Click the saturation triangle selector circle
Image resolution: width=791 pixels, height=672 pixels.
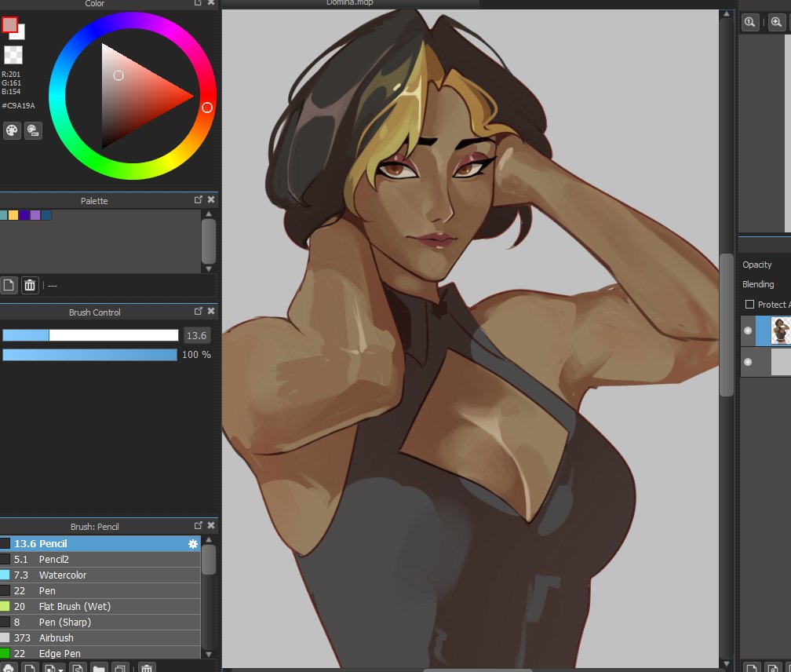(118, 75)
